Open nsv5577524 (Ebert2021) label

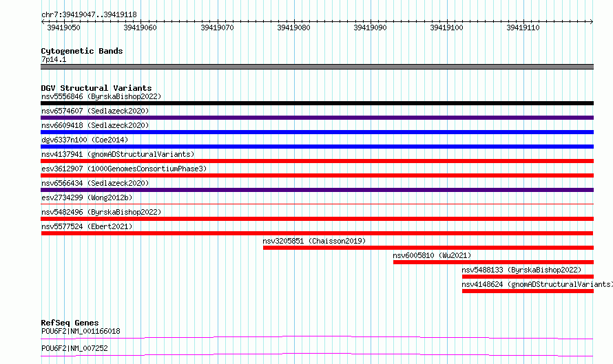point(87,226)
